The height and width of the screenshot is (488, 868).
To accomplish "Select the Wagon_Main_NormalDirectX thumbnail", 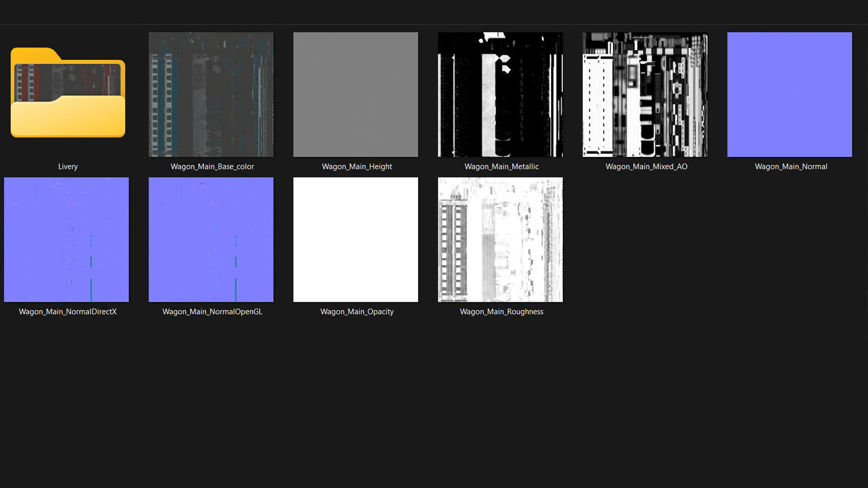I will click(66, 239).
